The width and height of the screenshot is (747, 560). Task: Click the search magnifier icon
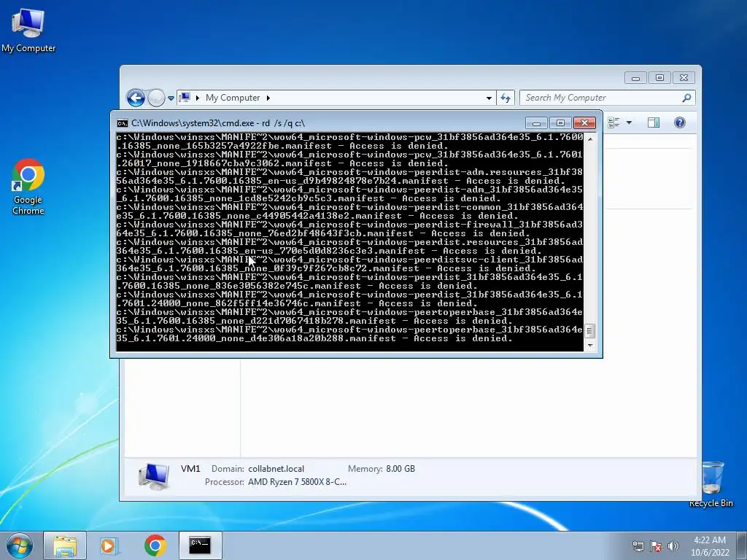pyautogui.click(x=686, y=98)
